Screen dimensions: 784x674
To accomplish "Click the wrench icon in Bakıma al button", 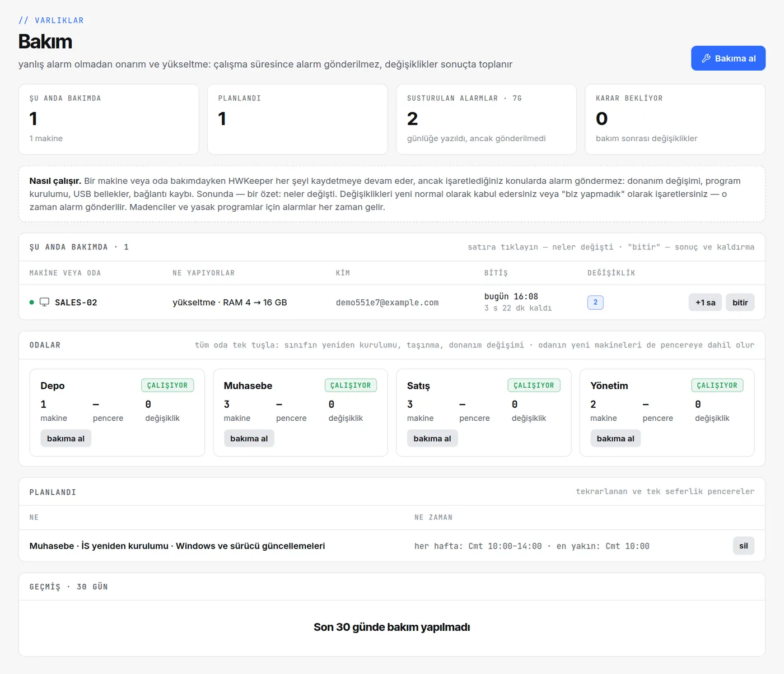I will pos(706,58).
